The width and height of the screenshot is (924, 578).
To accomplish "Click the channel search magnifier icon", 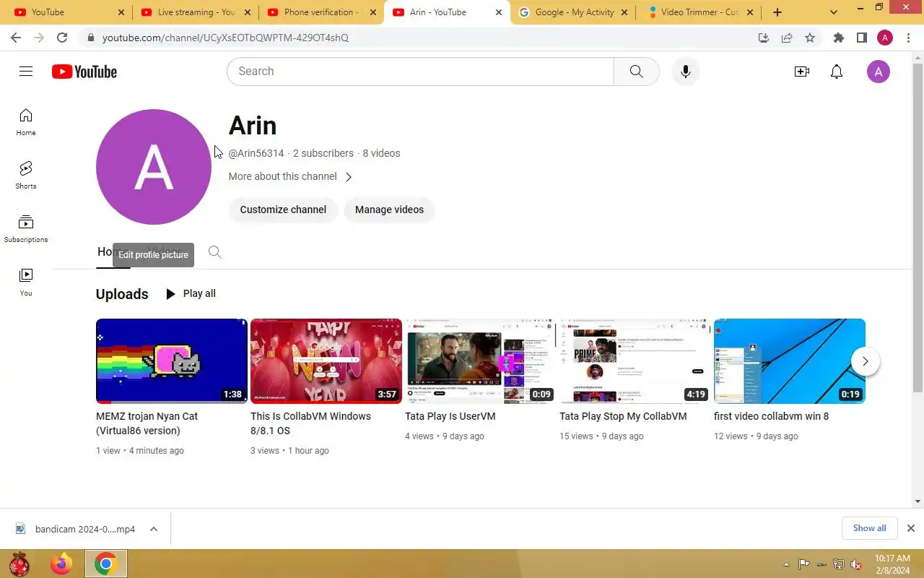I will coord(214,251).
